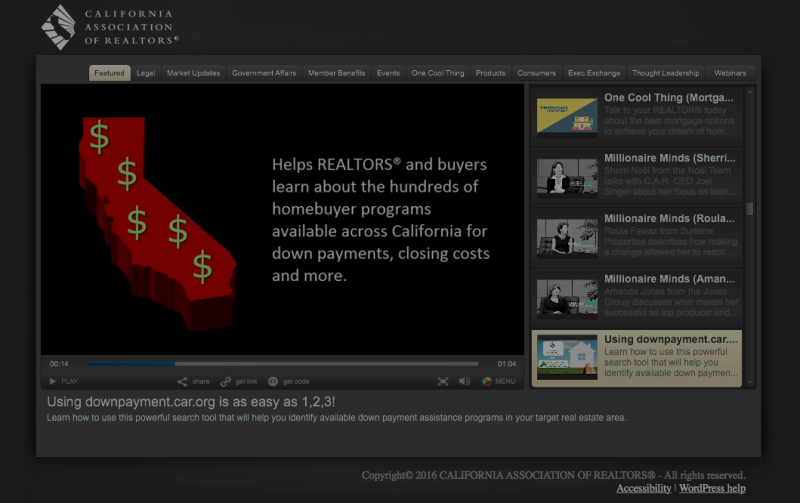Select the One Cool Thing tab
The height and width of the screenshot is (503, 800).
[x=438, y=73]
